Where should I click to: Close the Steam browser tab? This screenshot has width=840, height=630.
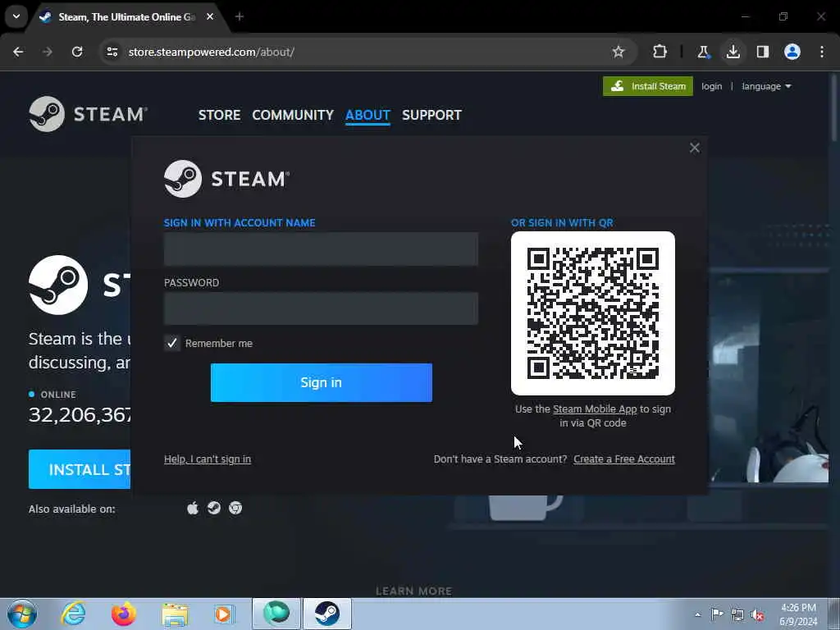coord(210,17)
